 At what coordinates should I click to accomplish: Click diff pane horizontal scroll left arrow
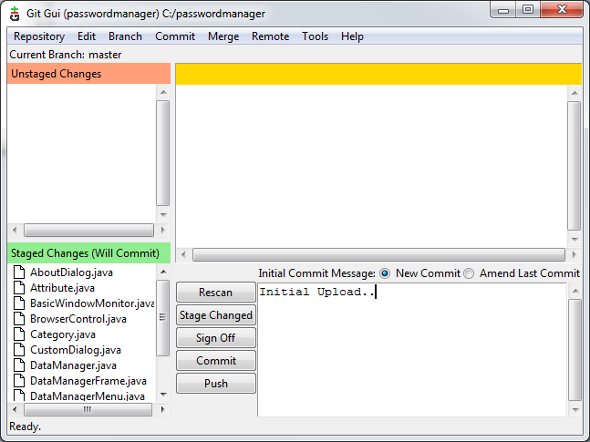point(183,255)
